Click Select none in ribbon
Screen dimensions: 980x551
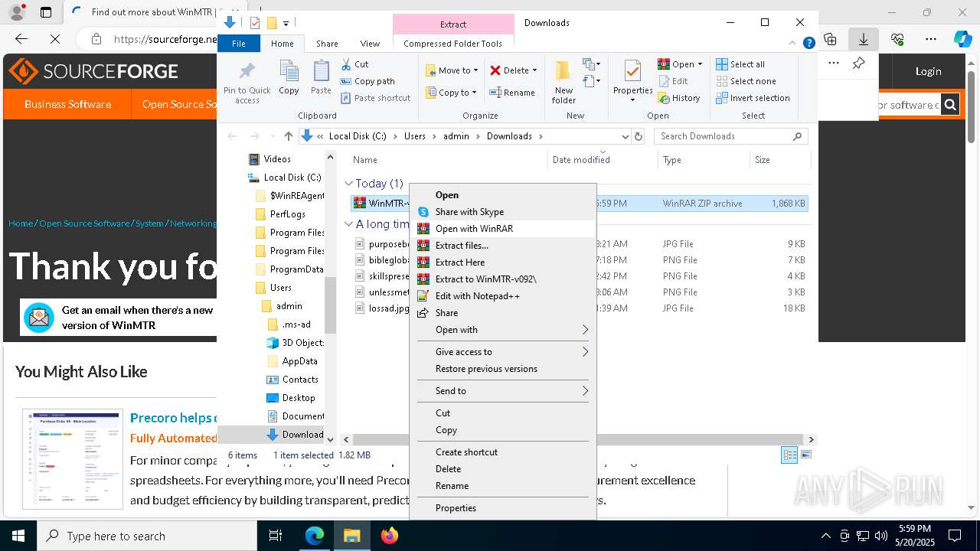[x=746, y=81]
